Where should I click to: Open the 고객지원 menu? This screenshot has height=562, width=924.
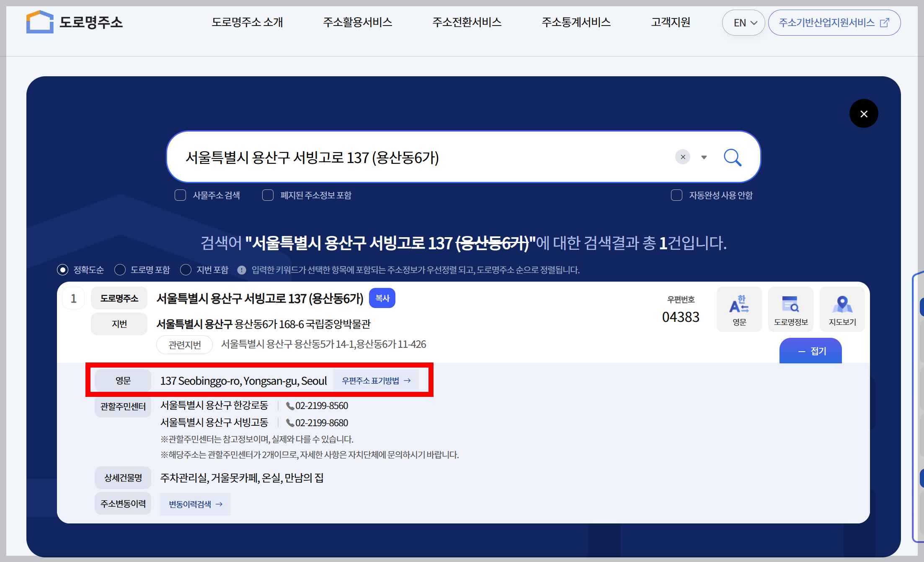click(670, 22)
